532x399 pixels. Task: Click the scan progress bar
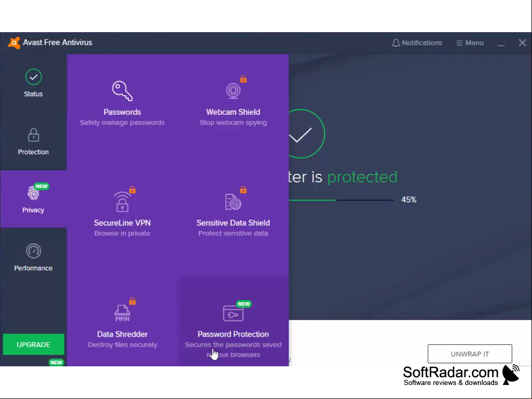pyautogui.click(x=341, y=200)
